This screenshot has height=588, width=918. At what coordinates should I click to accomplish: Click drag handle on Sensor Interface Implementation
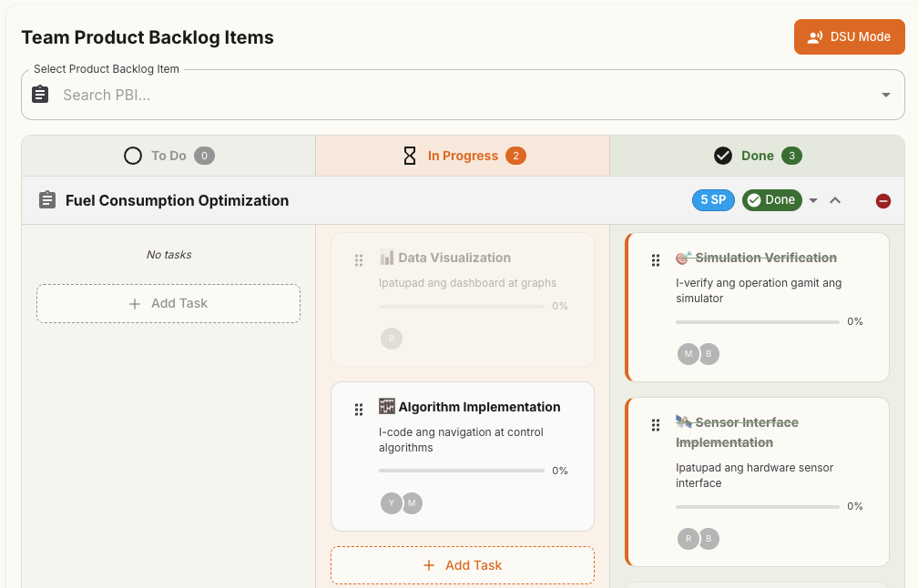coord(655,425)
